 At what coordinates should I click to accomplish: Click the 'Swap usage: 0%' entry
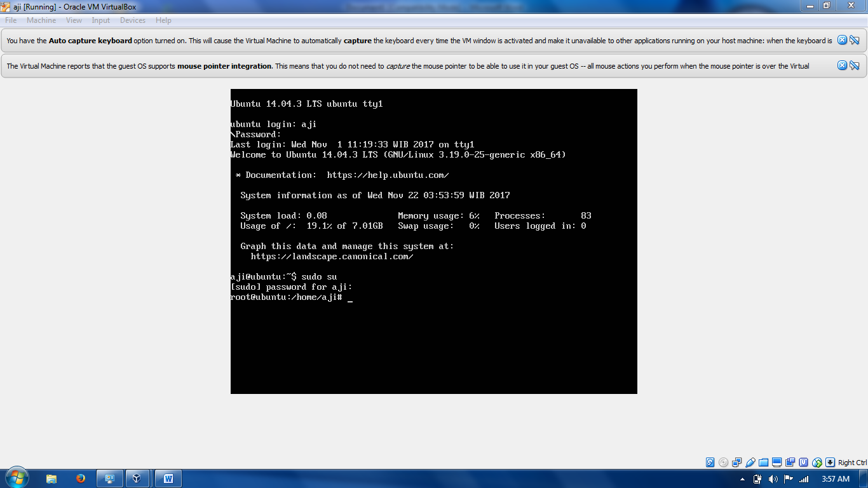[438, 226]
